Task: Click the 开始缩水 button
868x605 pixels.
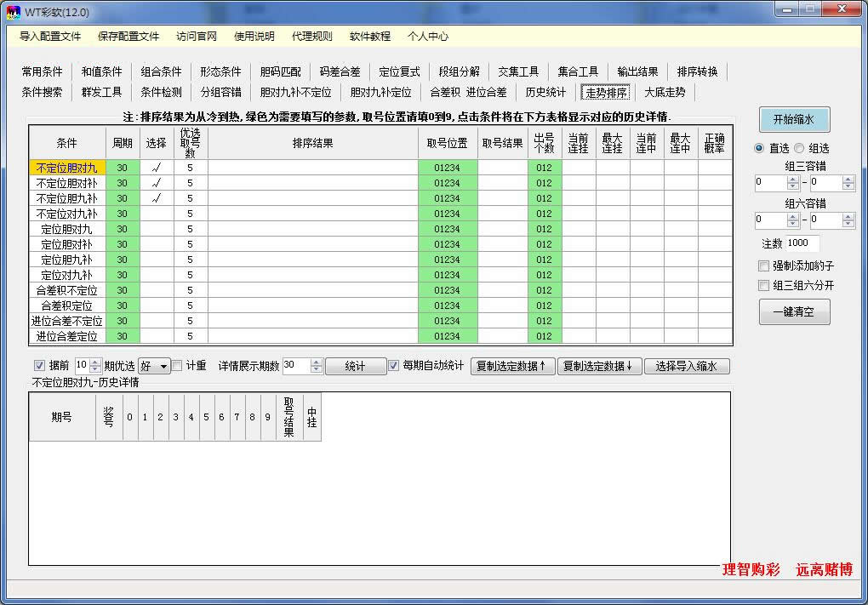Action: tap(793, 119)
